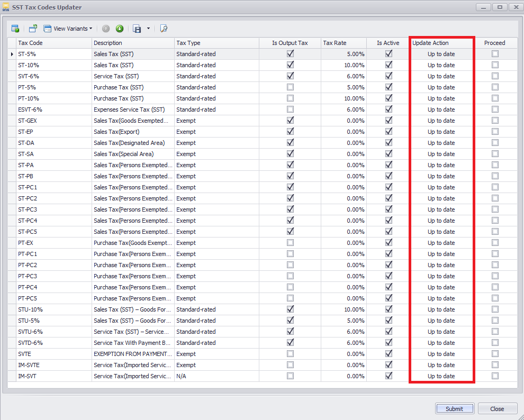
Task: Click the "N/A" tax type cell
Action: coord(216,376)
